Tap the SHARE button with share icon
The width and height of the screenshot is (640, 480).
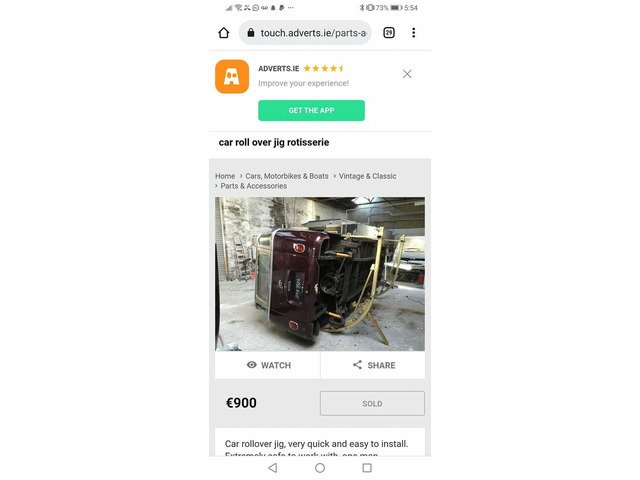[373, 365]
